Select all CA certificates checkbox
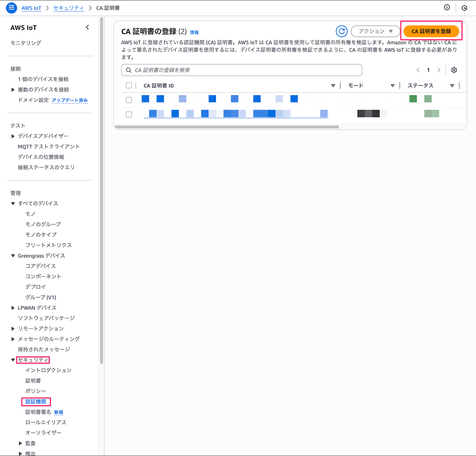This screenshot has width=476, height=456. click(129, 85)
